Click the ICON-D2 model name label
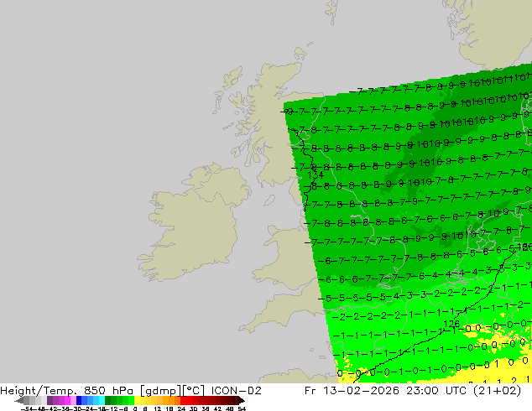The image size is (532, 411). coord(236,391)
